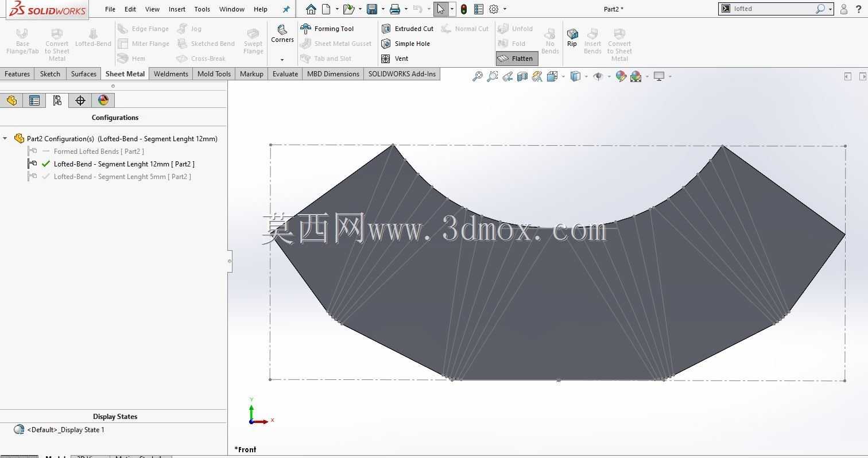Screen dimensions: 868x458
Task: Open the DimXpertManager crosshair tab
Action: 80,100
